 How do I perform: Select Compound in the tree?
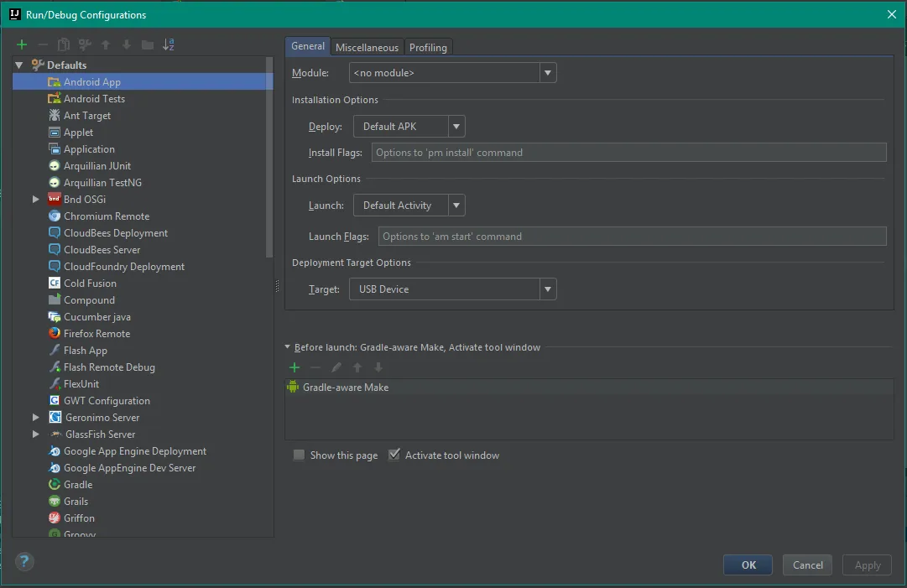(x=89, y=299)
